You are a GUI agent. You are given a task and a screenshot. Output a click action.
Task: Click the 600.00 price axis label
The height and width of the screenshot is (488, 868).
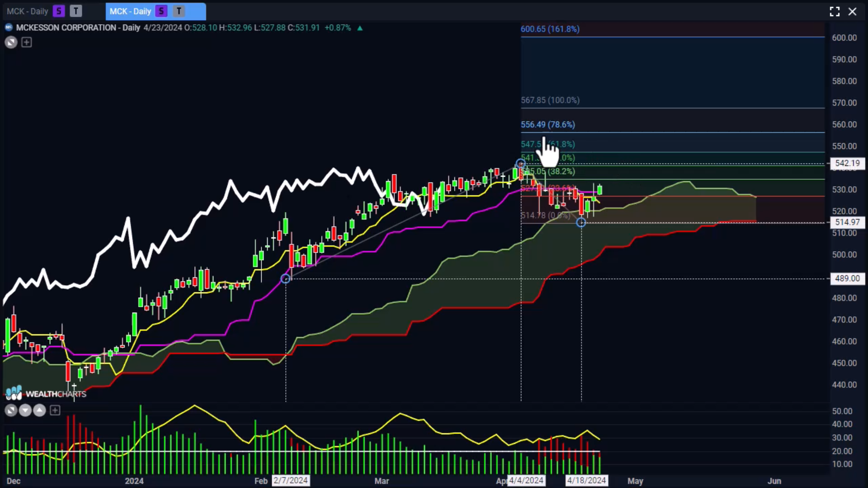click(844, 38)
